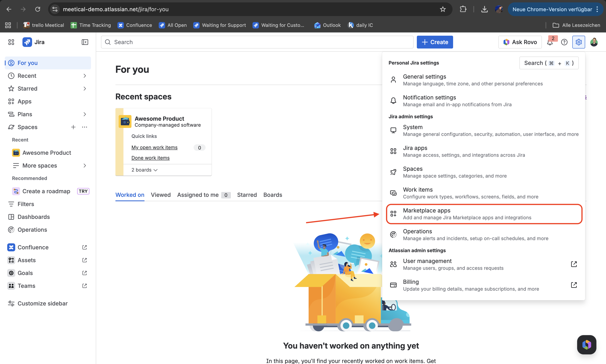Open the app switcher grid icon beside Jira
Viewport: 606px width, 364px height.
(x=11, y=42)
